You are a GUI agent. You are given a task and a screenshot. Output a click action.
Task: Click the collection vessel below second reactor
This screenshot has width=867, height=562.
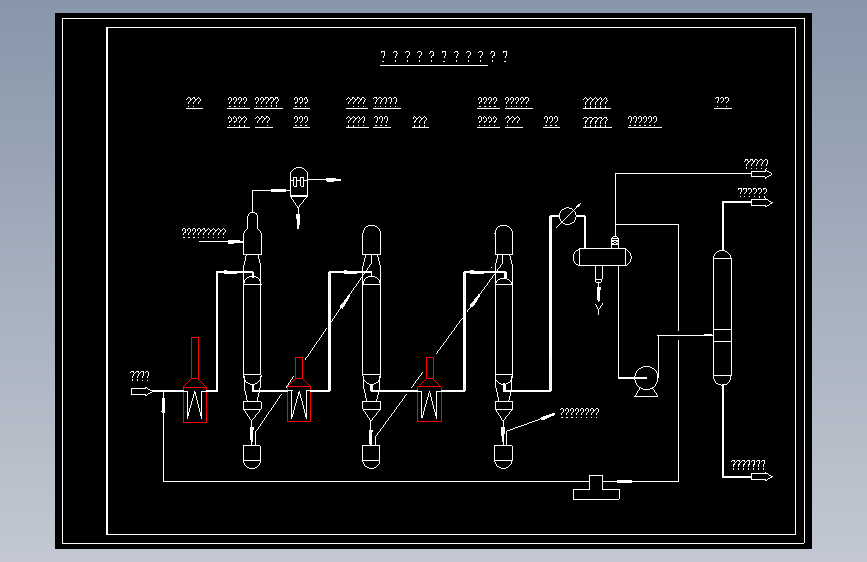click(371, 457)
